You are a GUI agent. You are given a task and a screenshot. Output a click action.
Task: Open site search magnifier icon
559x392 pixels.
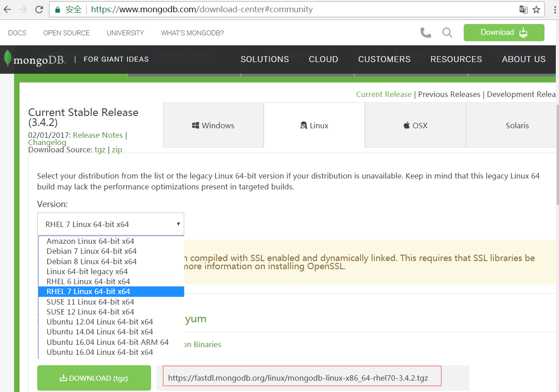(x=447, y=33)
